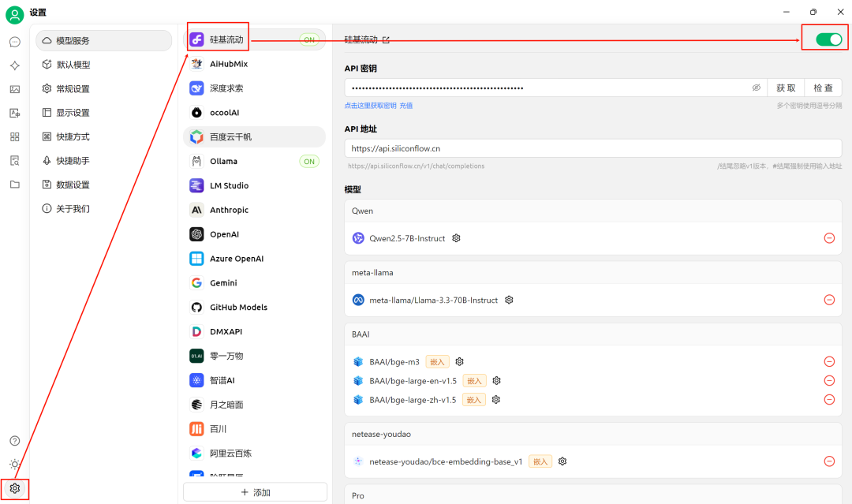Image resolution: width=852 pixels, height=504 pixels.
Task: Open the translate sidebar icon
Action: pos(15,113)
